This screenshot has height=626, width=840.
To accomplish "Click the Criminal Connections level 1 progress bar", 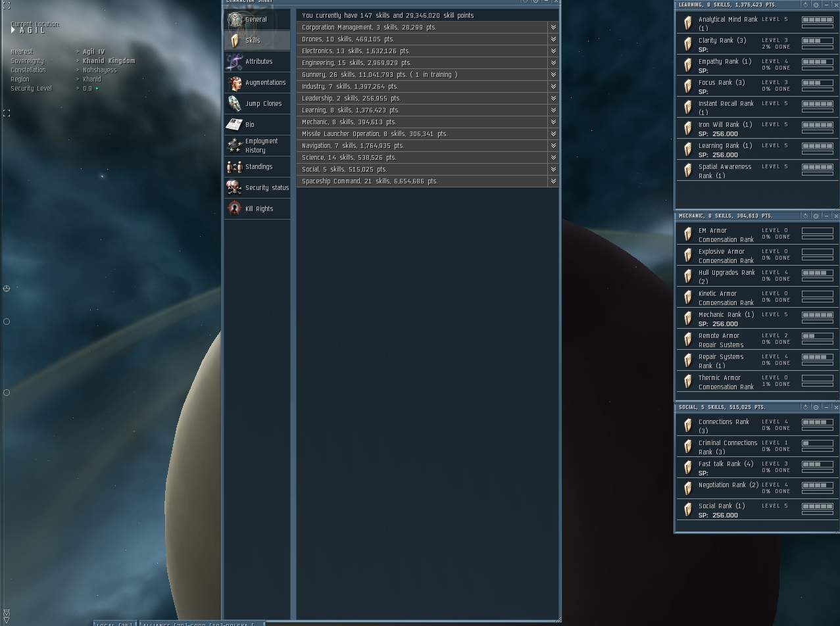I will tap(818, 443).
